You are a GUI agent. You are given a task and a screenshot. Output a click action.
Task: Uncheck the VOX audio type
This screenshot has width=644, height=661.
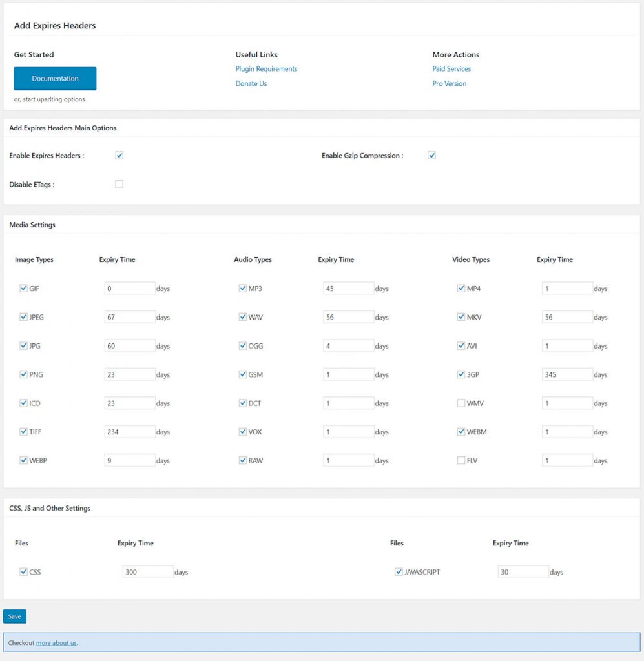coord(242,432)
